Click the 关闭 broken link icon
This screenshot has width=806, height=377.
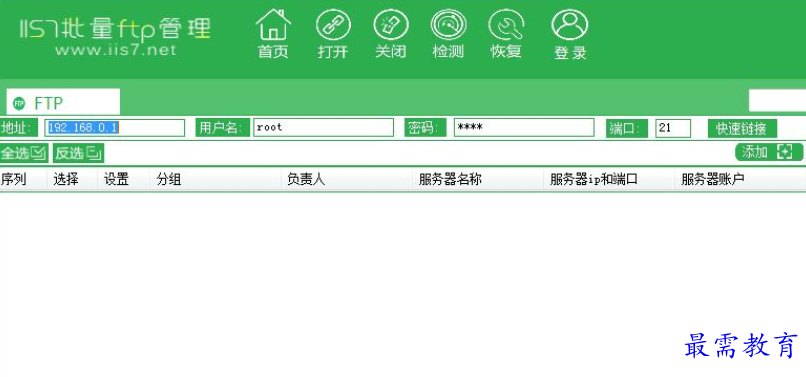(x=391, y=33)
